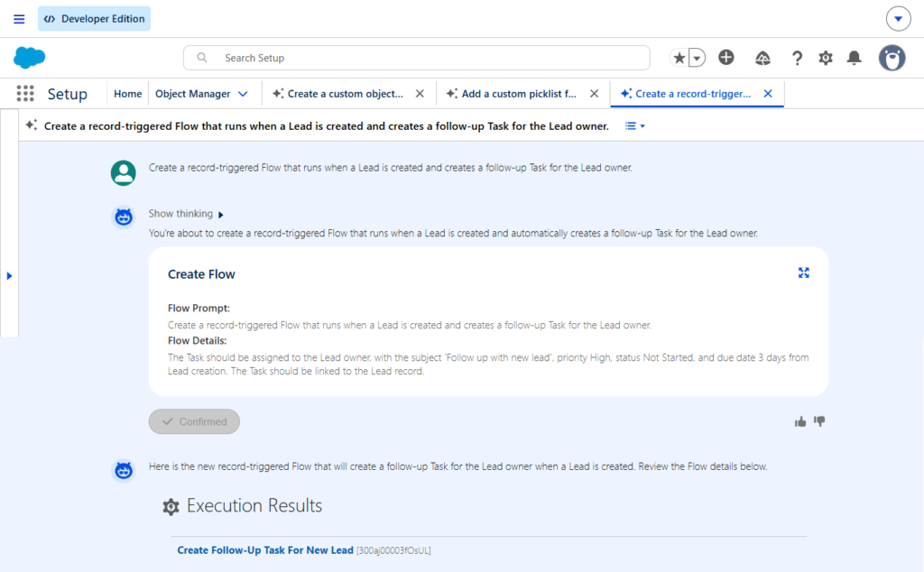Open the App Launcher grid
This screenshot has width=924, height=572.
click(x=25, y=94)
